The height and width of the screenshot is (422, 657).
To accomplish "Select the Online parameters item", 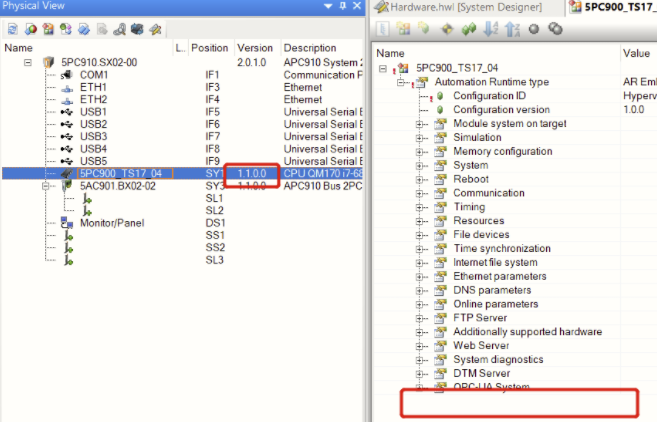I will (x=495, y=304).
